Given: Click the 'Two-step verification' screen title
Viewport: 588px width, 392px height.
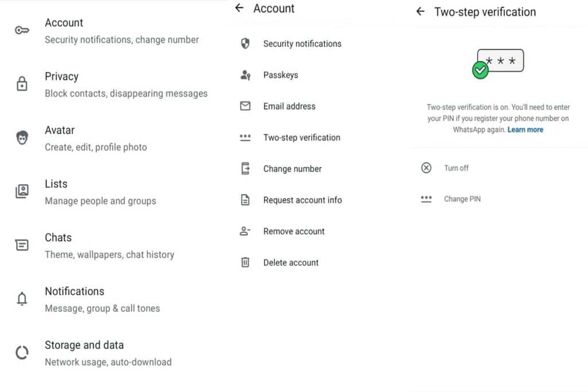Looking at the screenshot, I should (x=485, y=12).
